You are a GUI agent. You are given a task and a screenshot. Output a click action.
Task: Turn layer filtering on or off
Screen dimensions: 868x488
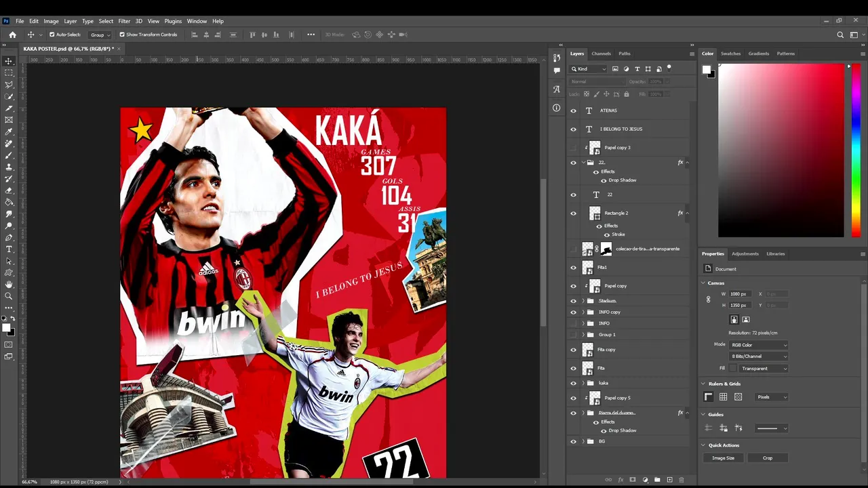669,68
